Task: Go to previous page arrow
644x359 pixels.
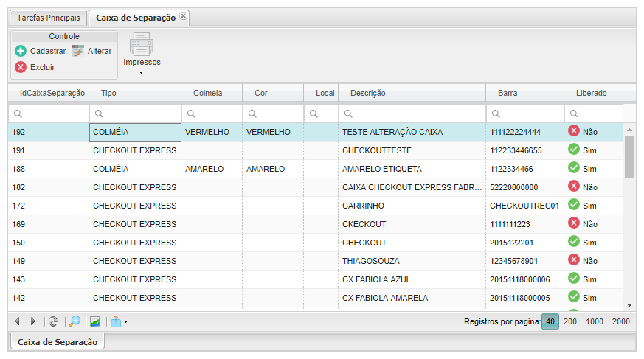Action: [x=17, y=321]
